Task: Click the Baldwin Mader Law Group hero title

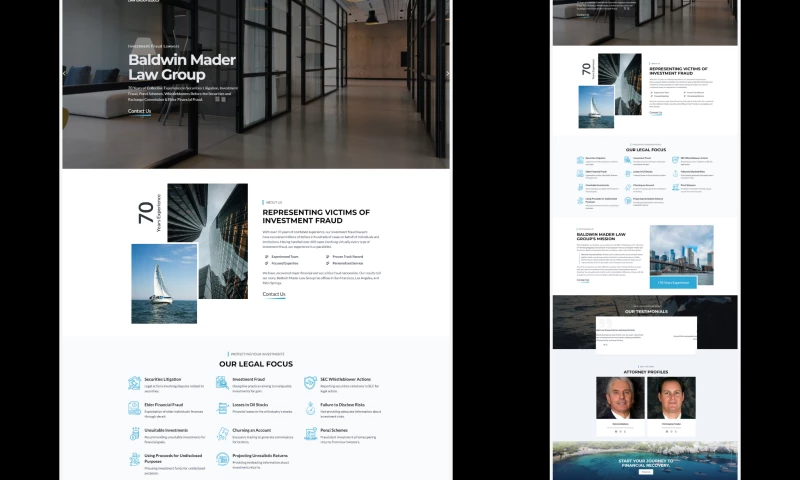Action: (182, 67)
